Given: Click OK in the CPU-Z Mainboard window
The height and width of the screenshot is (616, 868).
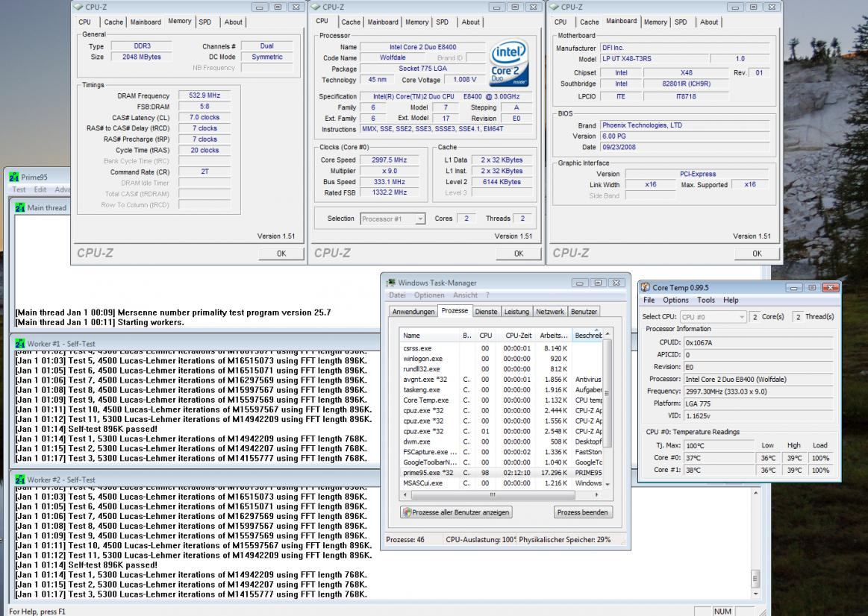Looking at the screenshot, I should [757, 254].
